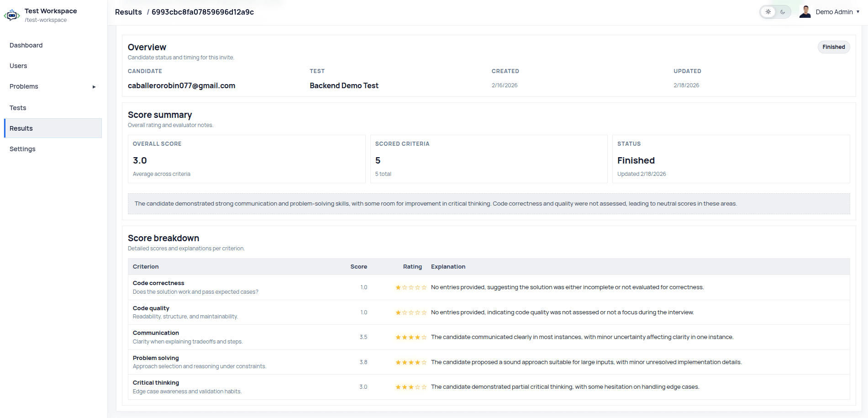This screenshot has height=418, width=868.
Task: Click the Finished status badge
Action: 833,47
